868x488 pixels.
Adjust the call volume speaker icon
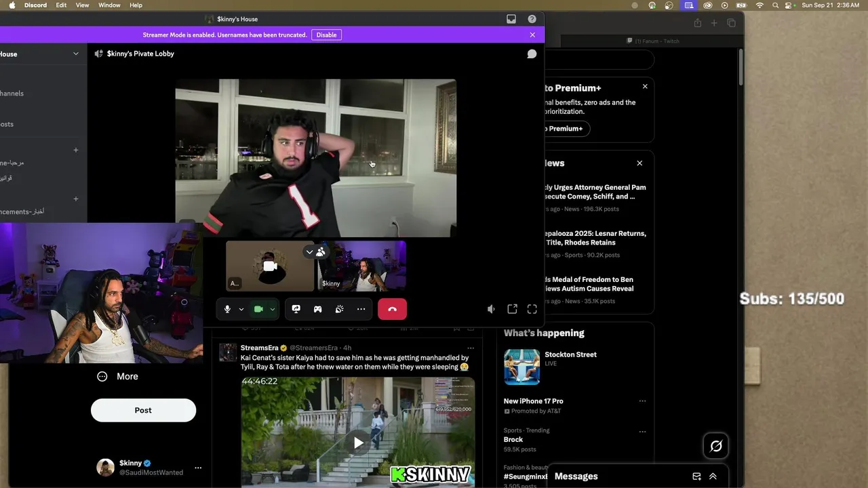click(491, 309)
